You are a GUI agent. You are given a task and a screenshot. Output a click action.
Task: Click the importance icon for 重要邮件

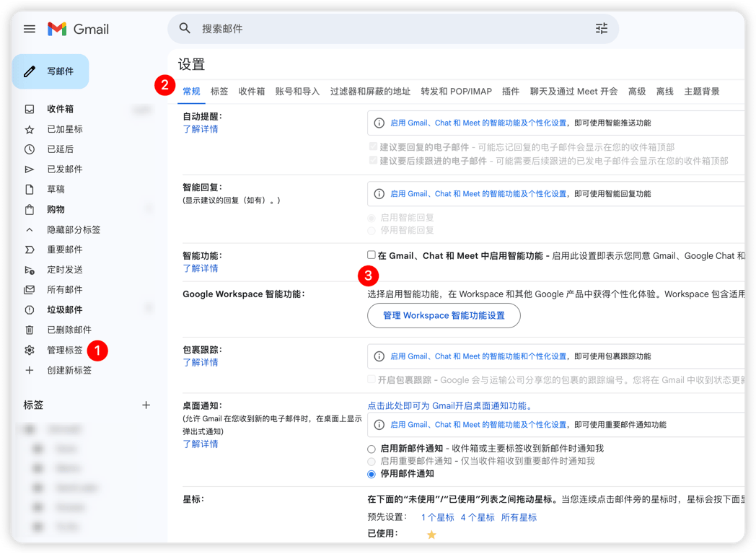coord(30,250)
